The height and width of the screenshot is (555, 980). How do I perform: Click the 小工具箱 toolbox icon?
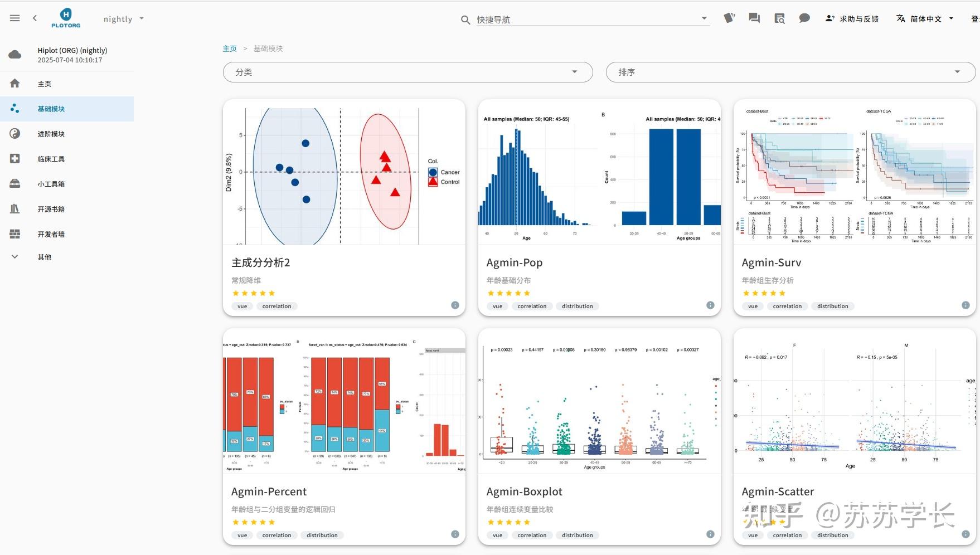click(x=15, y=184)
